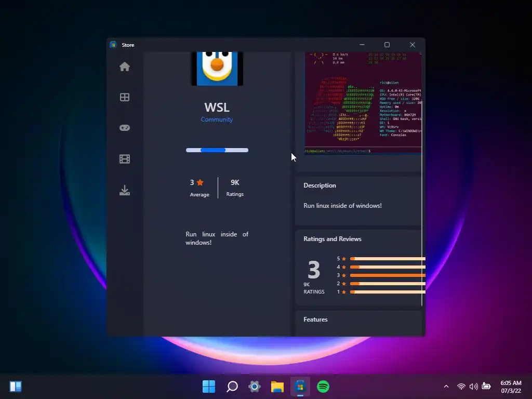Click the Ratings and Reviews heading

pyautogui.click(x=332, y=239)
